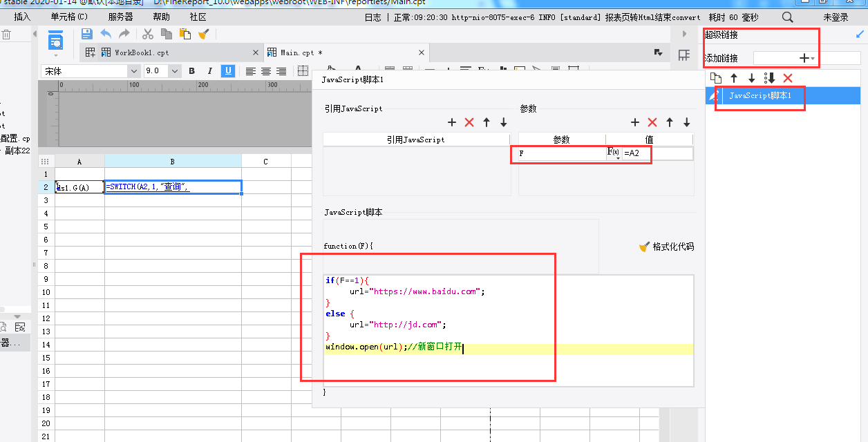The height and width of the screenshot is (442, 868).
Task: Open the font size 9.0 dropdown
Action: 174,71
